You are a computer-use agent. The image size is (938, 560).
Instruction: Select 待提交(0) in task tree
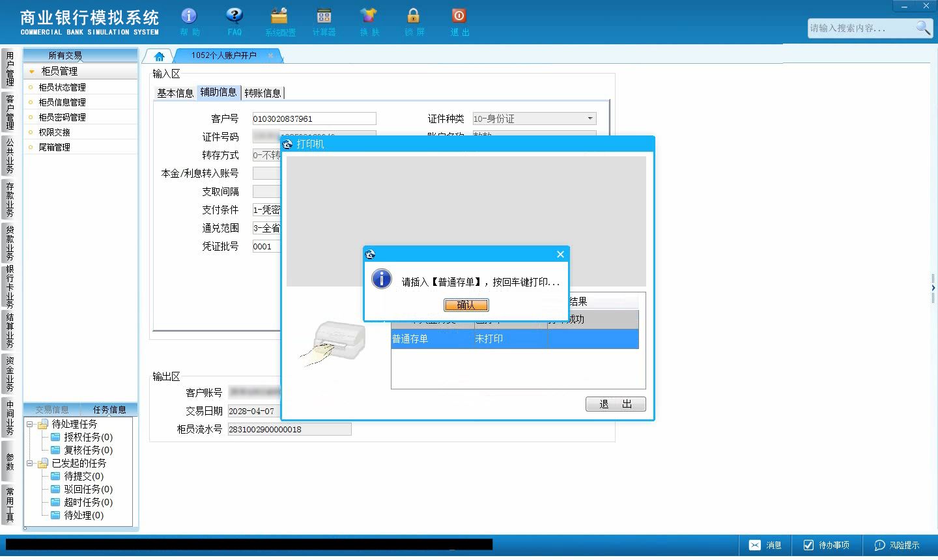(83, 477)
